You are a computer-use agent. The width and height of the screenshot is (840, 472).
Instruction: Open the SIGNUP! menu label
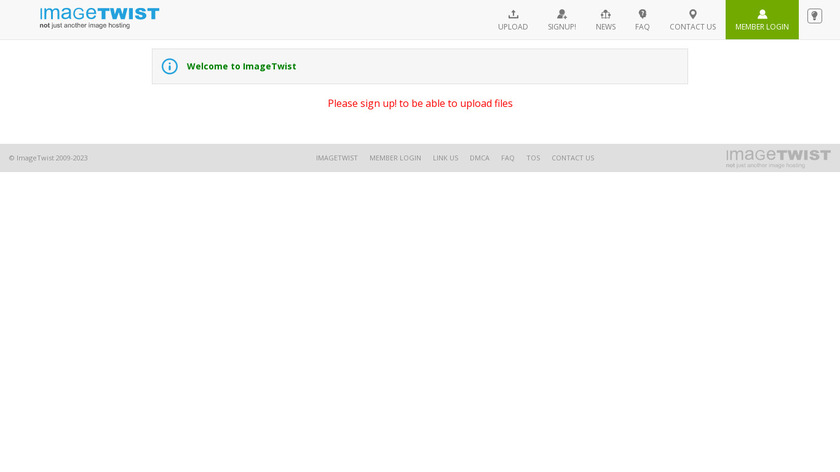[561, 27]
